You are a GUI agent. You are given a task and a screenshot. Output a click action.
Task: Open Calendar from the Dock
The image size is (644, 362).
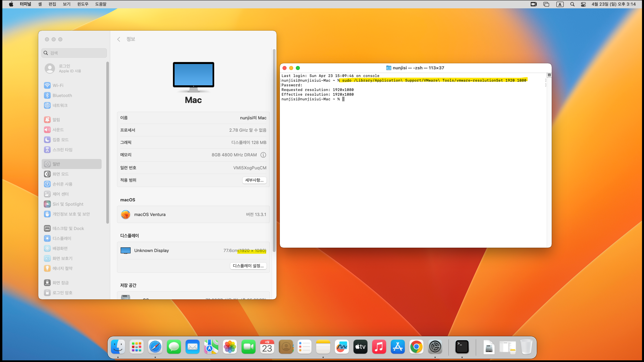pyautogui.click(x=267, y=347)
